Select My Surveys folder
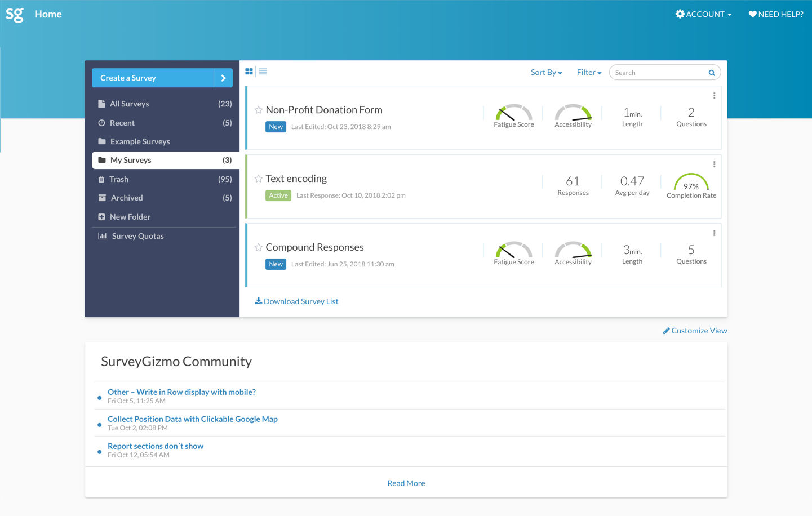Viewport: 812px width, 516px height. point(165,160)
